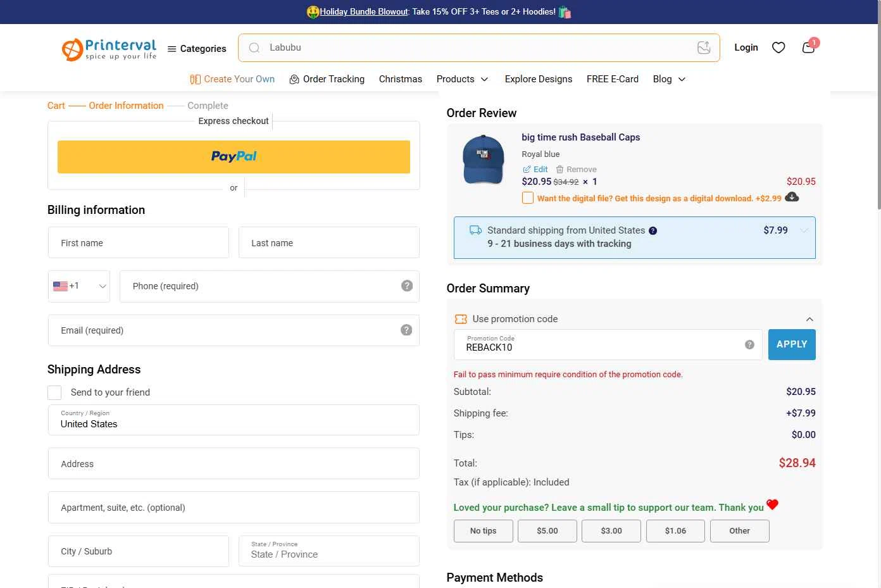
Task: Click the promotion code help icon
Action: pos(749,344)
